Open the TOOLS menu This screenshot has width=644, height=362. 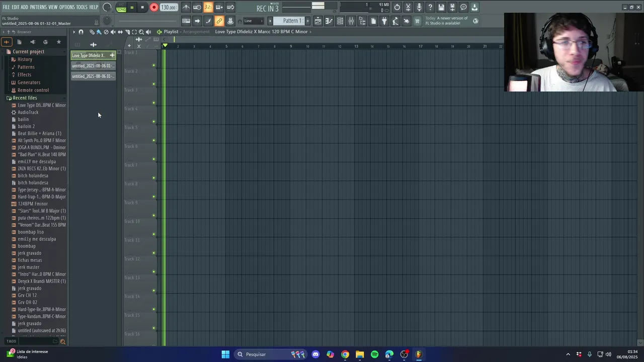[x=82, y=7]
